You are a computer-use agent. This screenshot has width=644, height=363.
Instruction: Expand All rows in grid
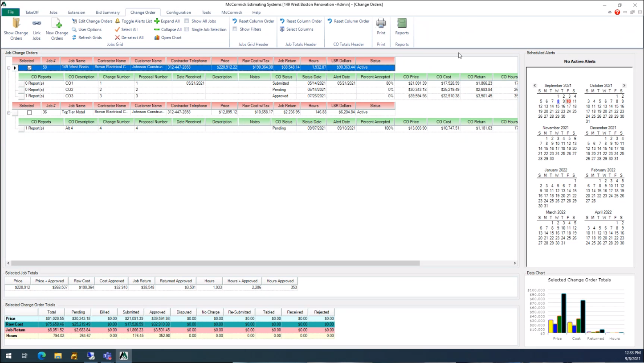[167, 21]
